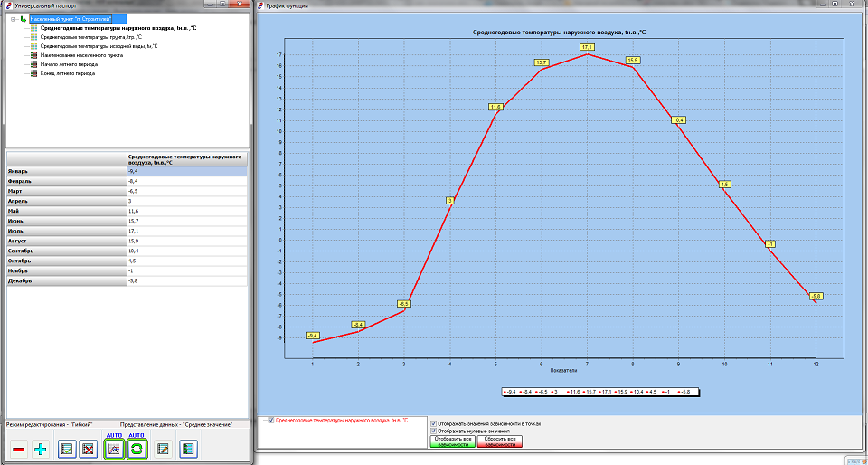Click the green tree list icon

pos(188,449)
